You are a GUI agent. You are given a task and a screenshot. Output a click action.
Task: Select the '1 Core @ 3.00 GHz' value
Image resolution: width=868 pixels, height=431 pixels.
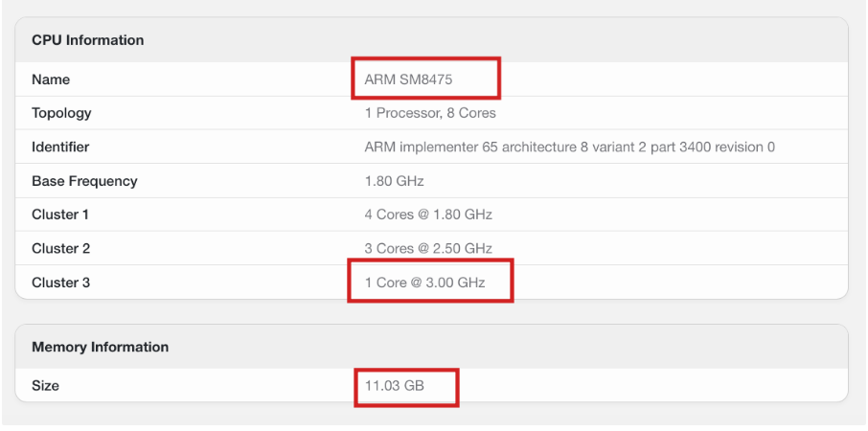pyautogui.click(x=424, y=283)
